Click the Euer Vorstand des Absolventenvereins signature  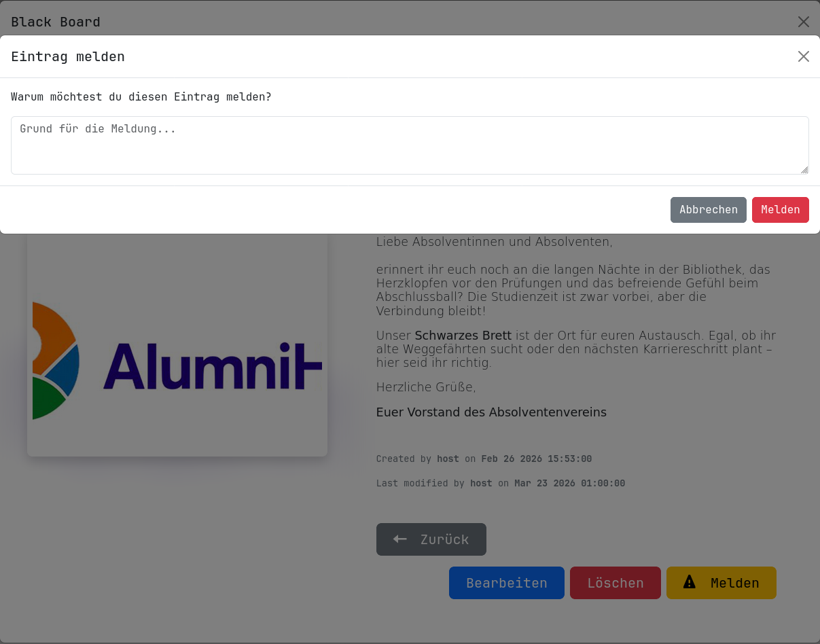pos(491,412)
